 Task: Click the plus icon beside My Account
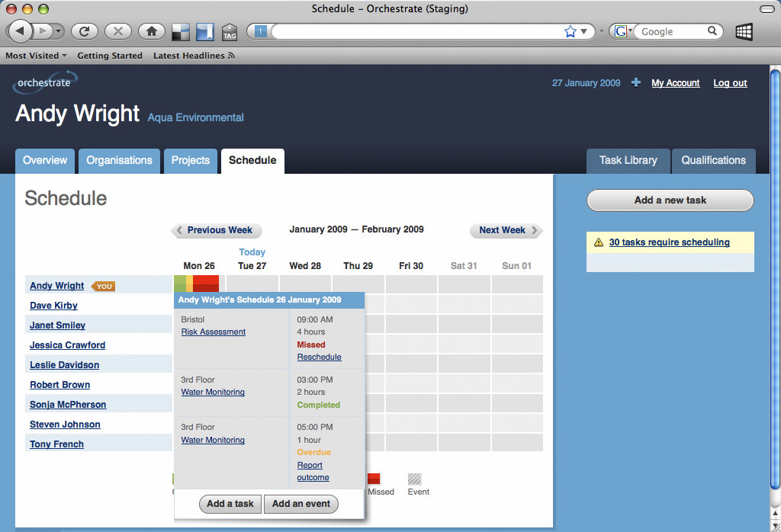[x=636, y=83]
